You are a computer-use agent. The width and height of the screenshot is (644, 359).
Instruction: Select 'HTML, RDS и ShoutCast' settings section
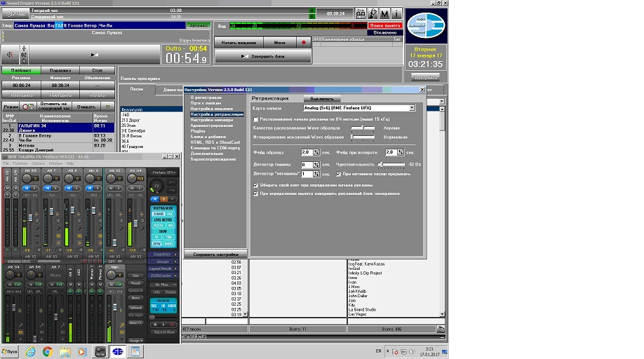tap(215, 142)
